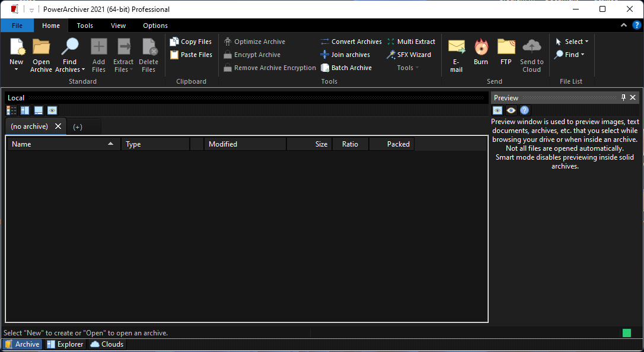Collapse the ribbon with the chevron
This screenshot has height=352, width=644.
point(623,25)
